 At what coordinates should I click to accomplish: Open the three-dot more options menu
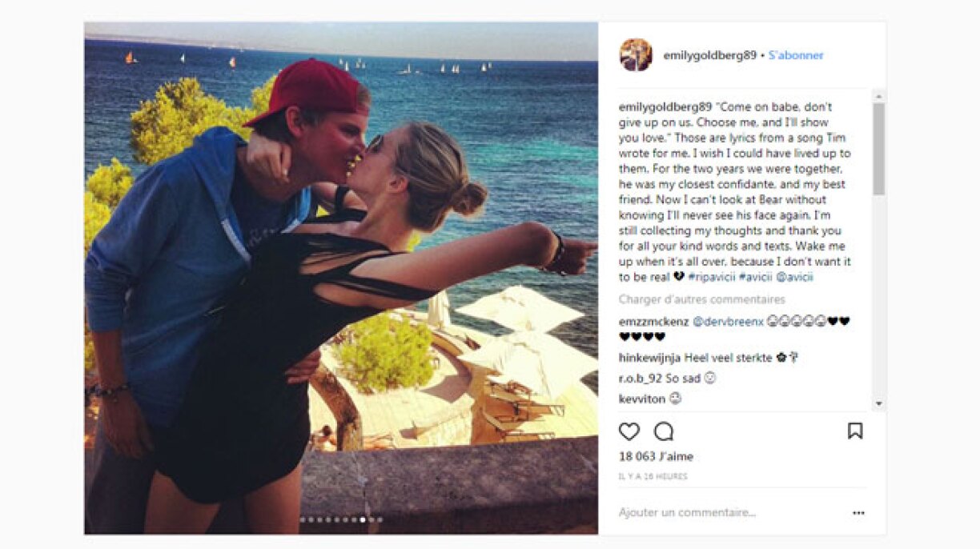[x=858, y=513]
